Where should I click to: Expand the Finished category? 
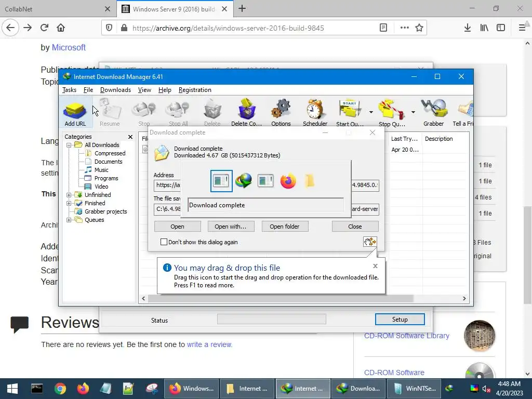pos(69,203)
